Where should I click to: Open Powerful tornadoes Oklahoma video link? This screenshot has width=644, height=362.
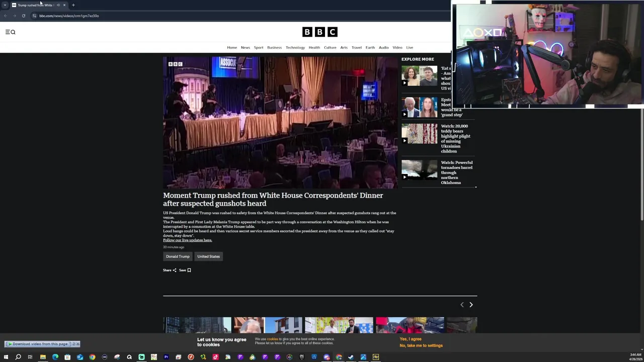click(x=457, y=172)
